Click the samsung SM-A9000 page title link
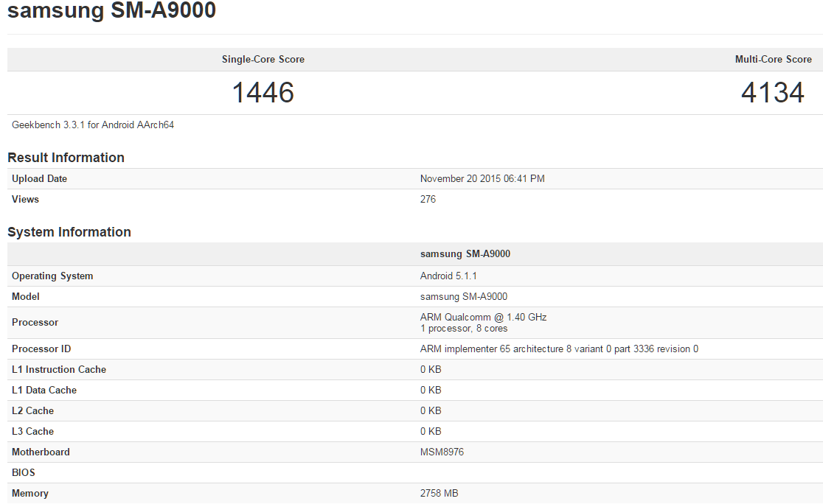The height and width of the screenshot is (504, 823). (x=111, y=11)
